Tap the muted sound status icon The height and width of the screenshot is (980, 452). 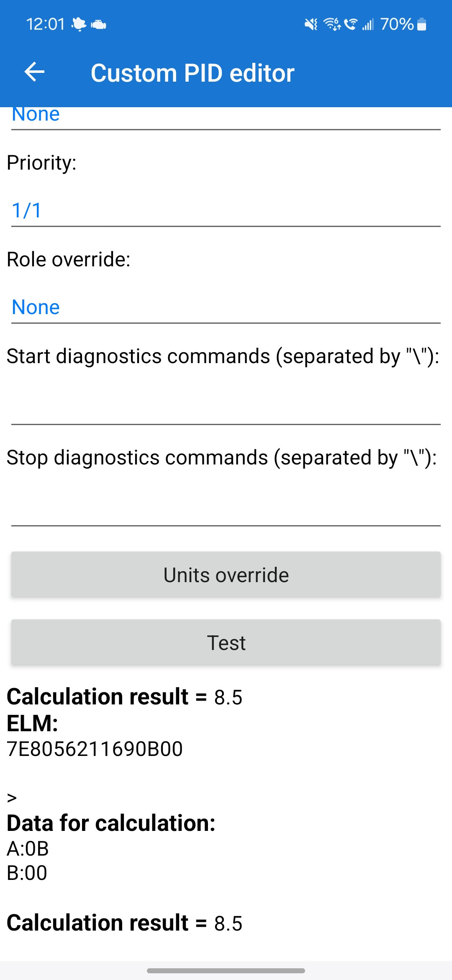[311, 25]
